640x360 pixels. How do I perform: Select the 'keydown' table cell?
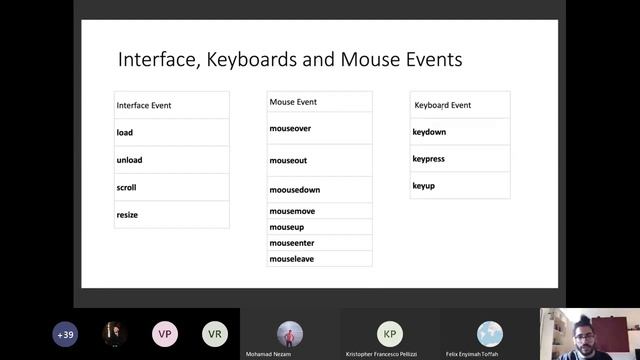(x=460, y=132)
